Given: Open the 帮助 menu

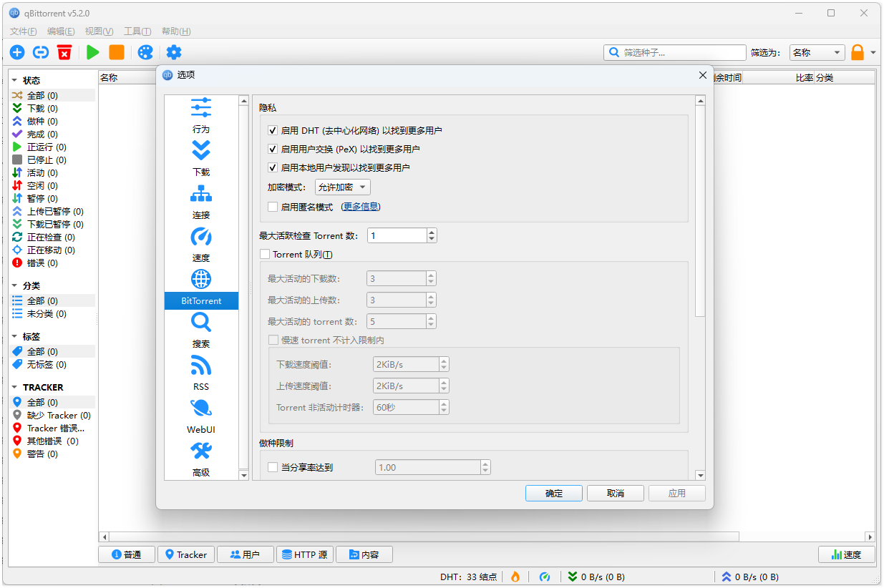Looking at the screenshot, I should pos(176,31).
